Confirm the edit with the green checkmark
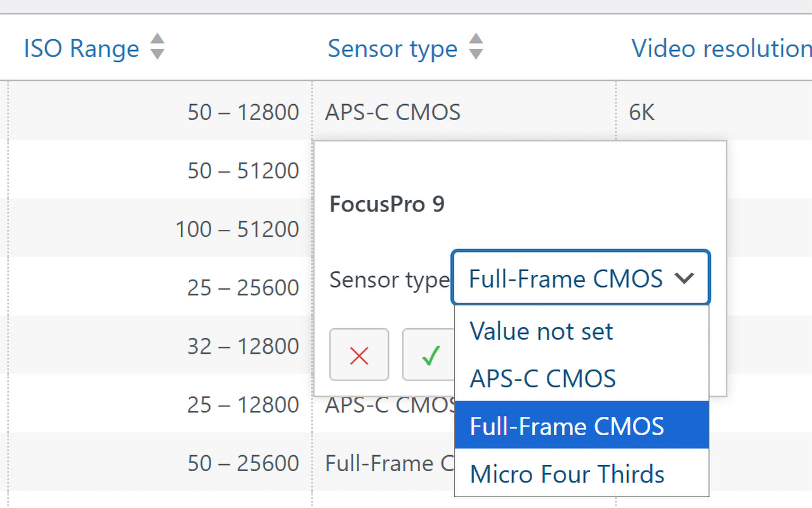 [x=430, y=355]
